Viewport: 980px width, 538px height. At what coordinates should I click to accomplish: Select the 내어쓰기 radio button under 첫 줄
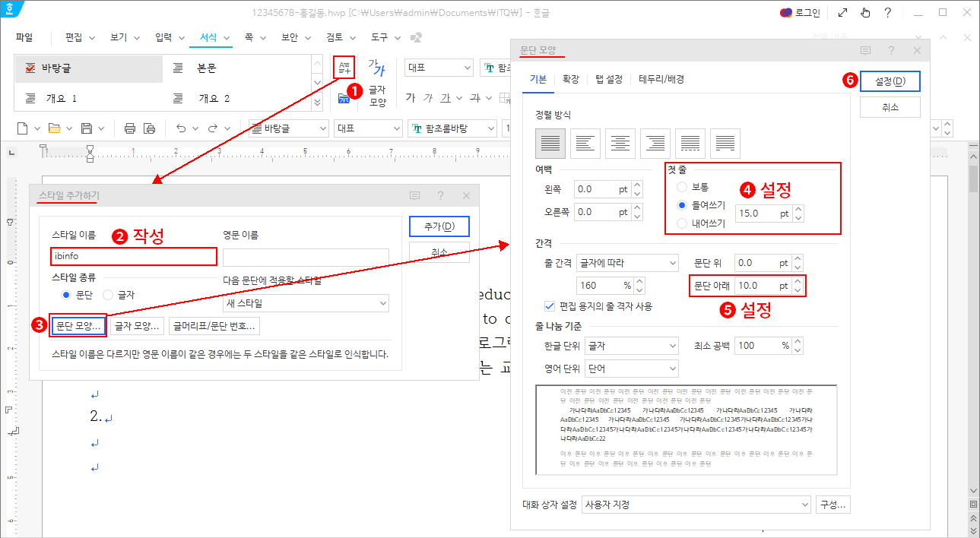(681, 223)
